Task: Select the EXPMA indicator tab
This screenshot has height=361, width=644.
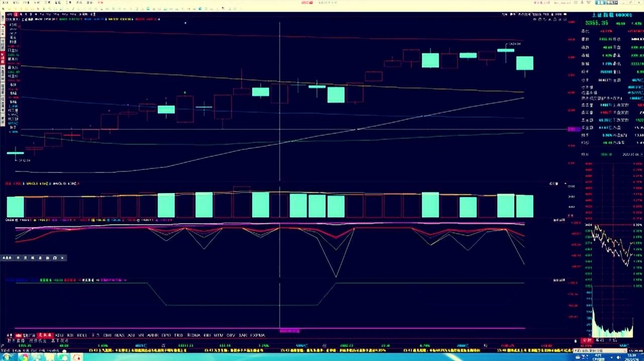Action: (x=257, y=335)
